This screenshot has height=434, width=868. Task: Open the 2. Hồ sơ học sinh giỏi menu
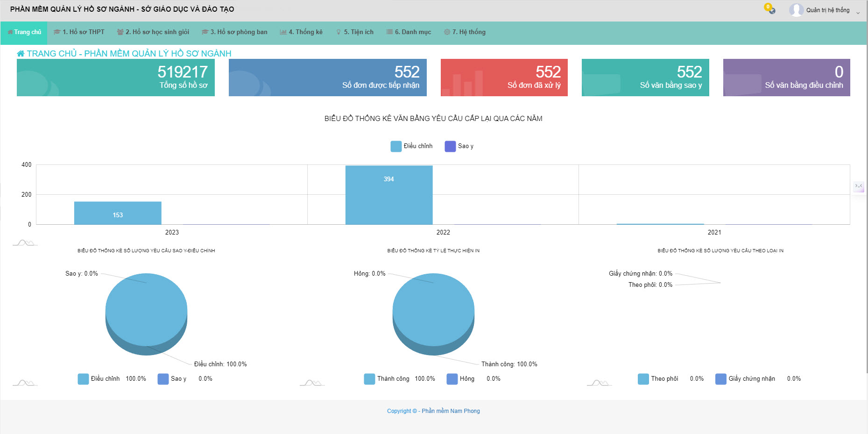click(x=153, y=32)
